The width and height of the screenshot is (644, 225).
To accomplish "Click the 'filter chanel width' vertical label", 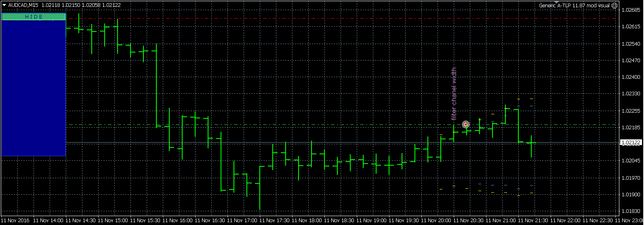I will (454, 94).
